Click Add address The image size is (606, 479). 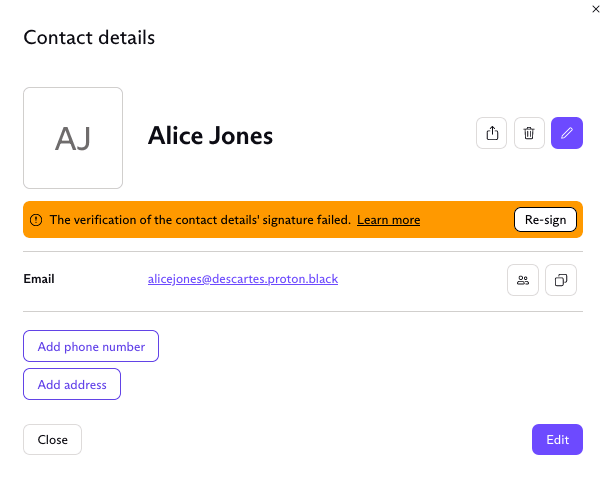point(72,384)
